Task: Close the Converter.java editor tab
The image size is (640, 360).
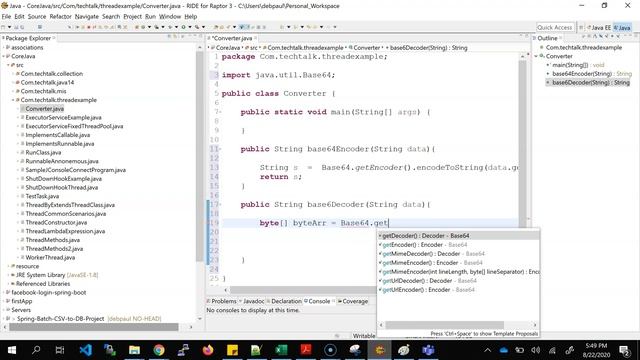Action: coord(256,38)
